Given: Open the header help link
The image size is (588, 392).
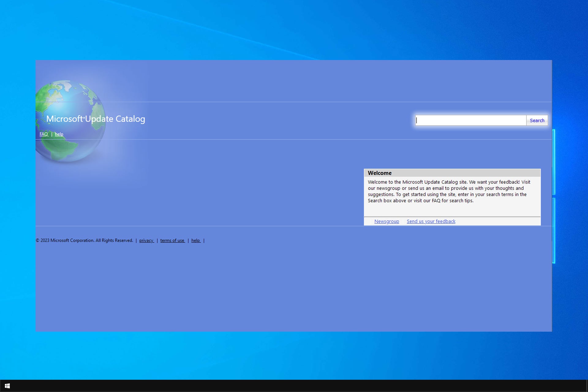Looking at the screenshot, I should [x=59, y=134].
